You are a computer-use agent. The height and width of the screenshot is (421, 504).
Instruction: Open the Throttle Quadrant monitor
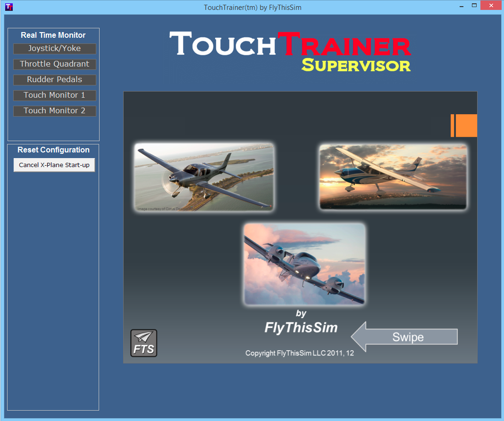click(55, 64)
